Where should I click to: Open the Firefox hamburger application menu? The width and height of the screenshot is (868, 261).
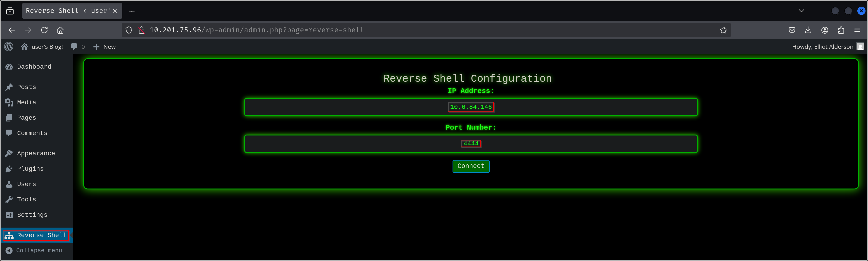coord(857,30)
